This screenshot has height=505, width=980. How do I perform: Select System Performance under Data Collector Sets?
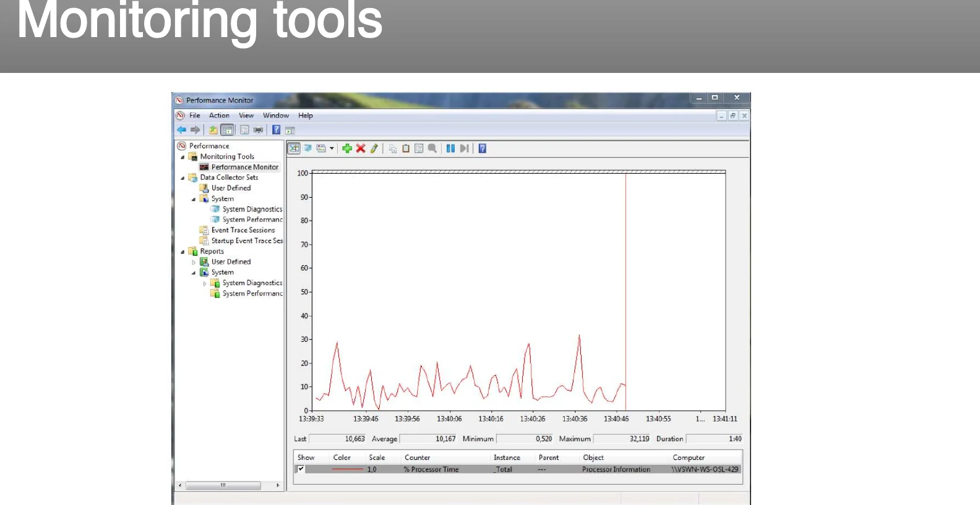(x=252, y=219)
